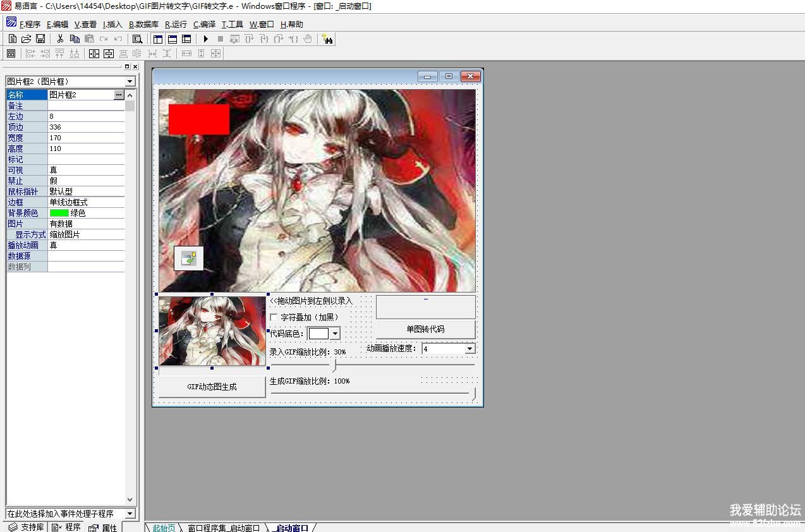Screen dimensions: 805x532
Task: Click the green 背景颜色 swatch
Action: pos(59,213)
